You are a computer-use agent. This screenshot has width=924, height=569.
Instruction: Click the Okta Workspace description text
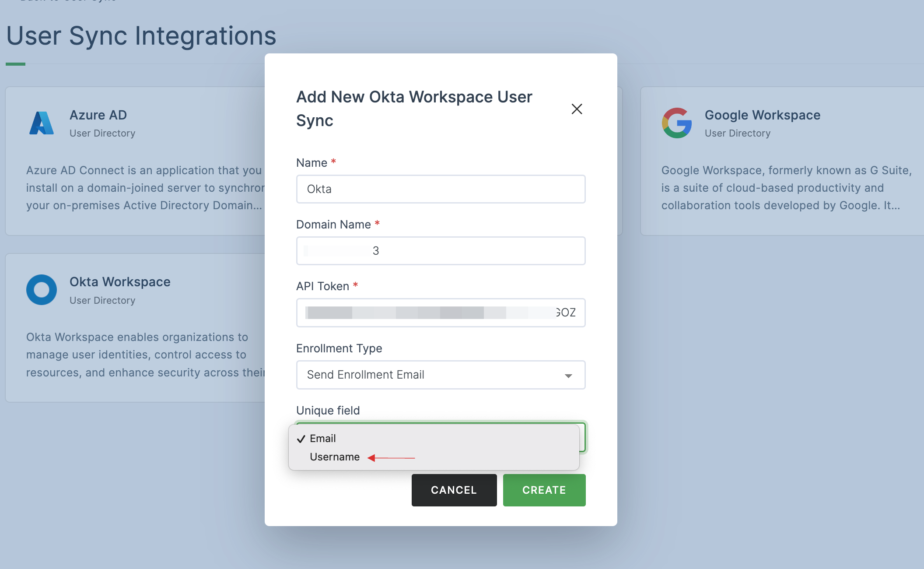pos(146,355)
